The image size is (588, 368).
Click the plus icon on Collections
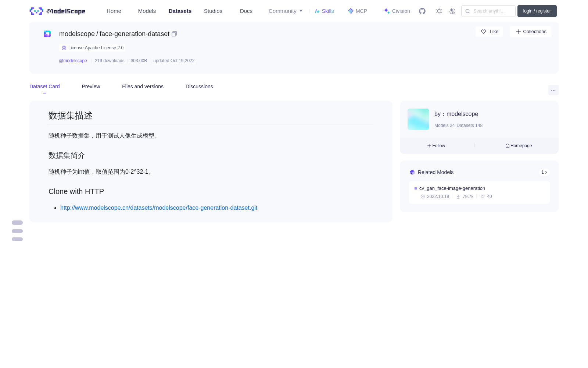click(519, 32)
